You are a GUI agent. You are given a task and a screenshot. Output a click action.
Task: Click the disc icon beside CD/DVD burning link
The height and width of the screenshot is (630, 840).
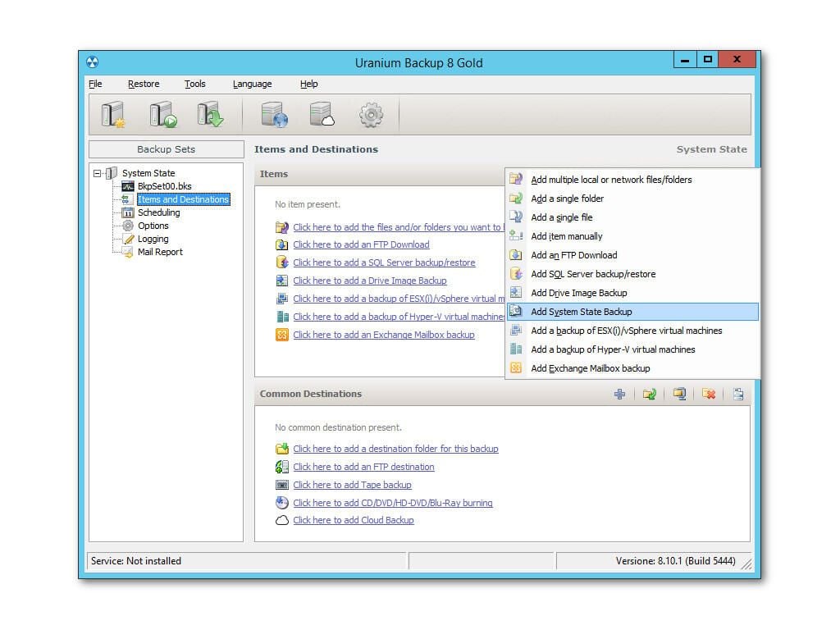[x=282, y=503]
